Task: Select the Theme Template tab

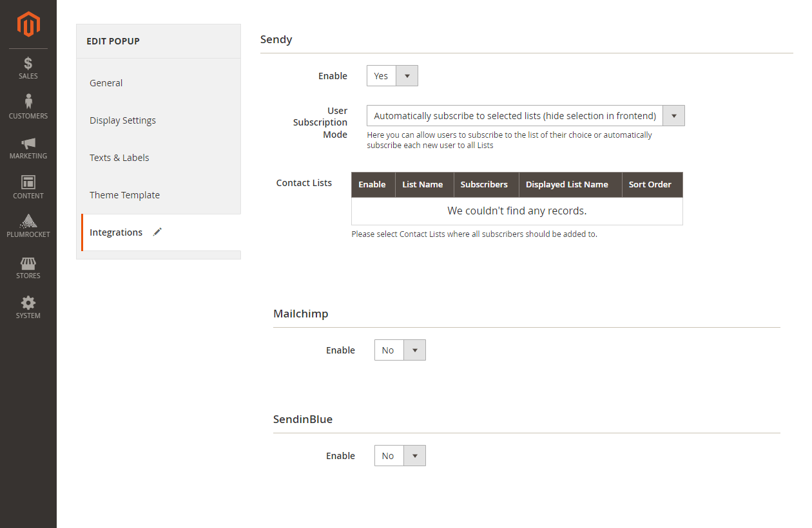Action: (124, 195)
